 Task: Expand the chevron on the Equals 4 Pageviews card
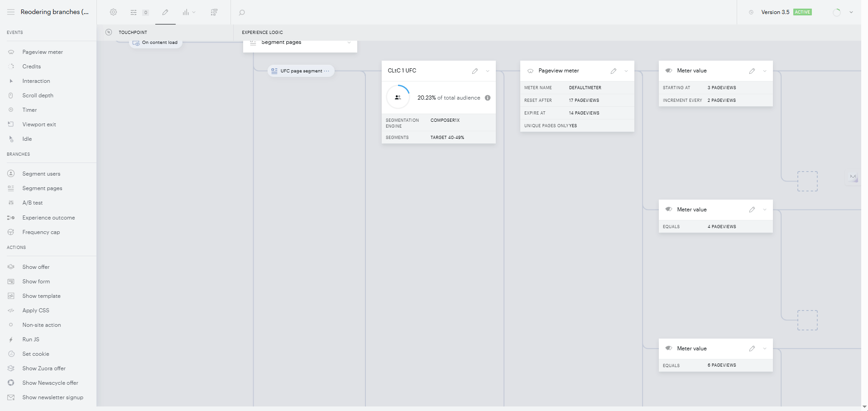(765, 210)
